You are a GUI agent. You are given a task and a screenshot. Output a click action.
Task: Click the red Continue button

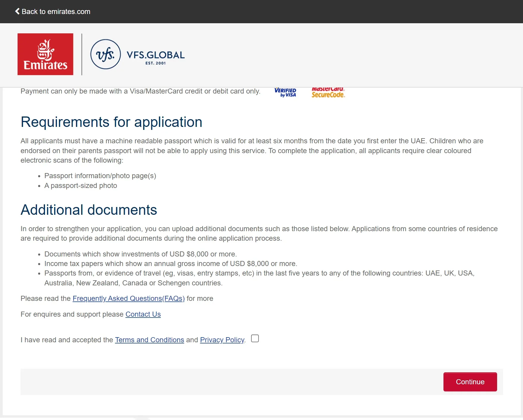[470, 382]
